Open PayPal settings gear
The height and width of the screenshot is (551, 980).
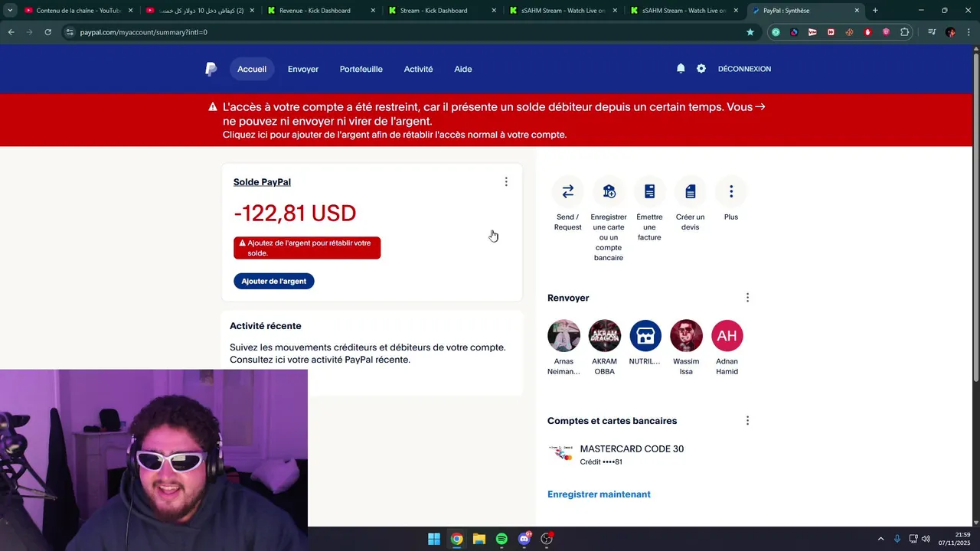pos(701,68)
